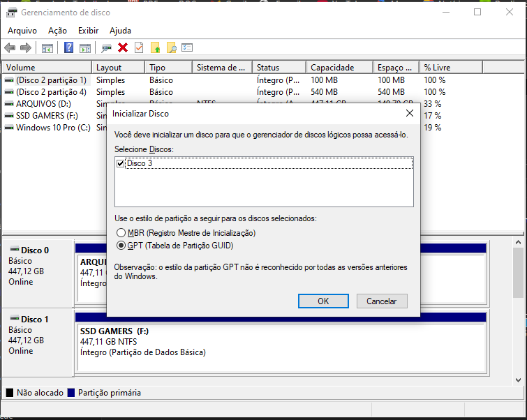
Task: Select the SSD GAMERS (F:) partition block
Action: coord(279,342)
